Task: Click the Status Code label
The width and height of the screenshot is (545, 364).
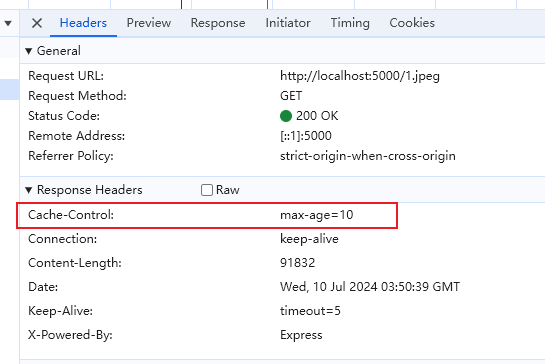Action: (64, 116)
